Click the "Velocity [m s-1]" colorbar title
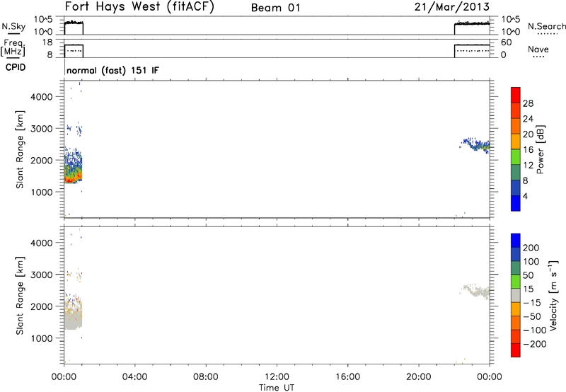 [x=553, y=296]
